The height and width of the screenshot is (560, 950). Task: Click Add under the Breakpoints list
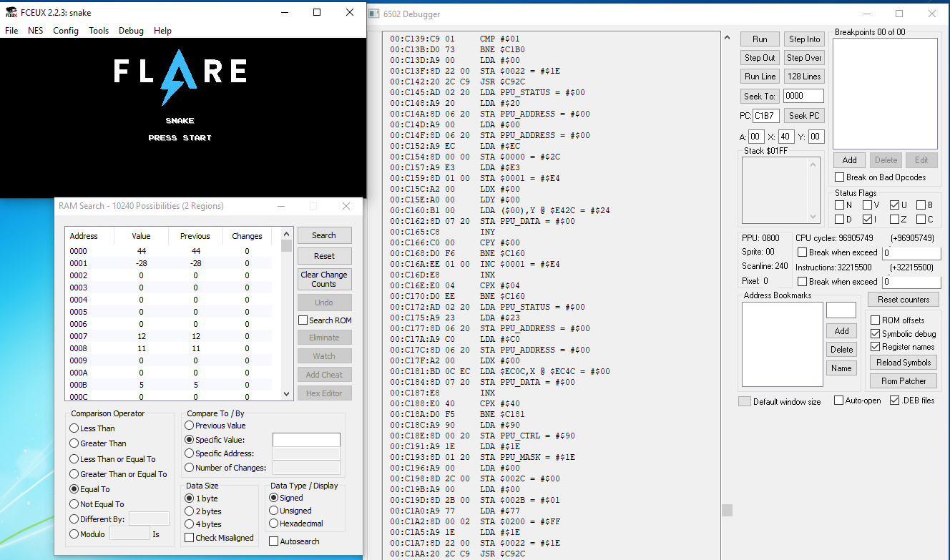pyautogui.click(x=849, y=160)
